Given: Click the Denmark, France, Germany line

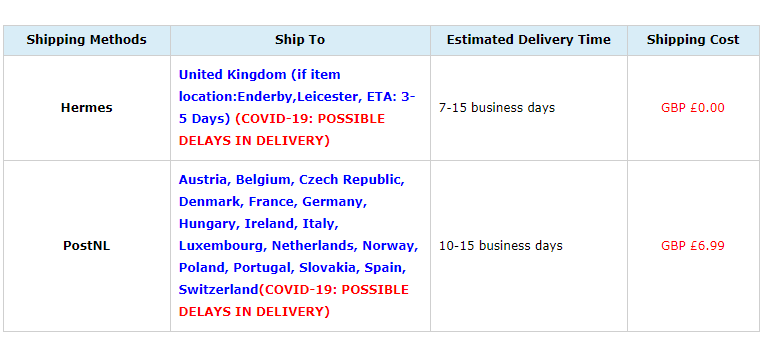Looking at the screenshot, I should (x=273, y=202).
